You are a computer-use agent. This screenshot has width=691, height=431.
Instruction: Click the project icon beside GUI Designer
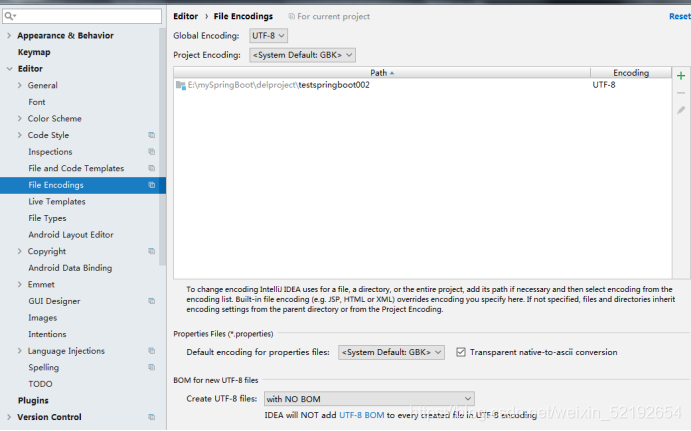pos(152,301)
